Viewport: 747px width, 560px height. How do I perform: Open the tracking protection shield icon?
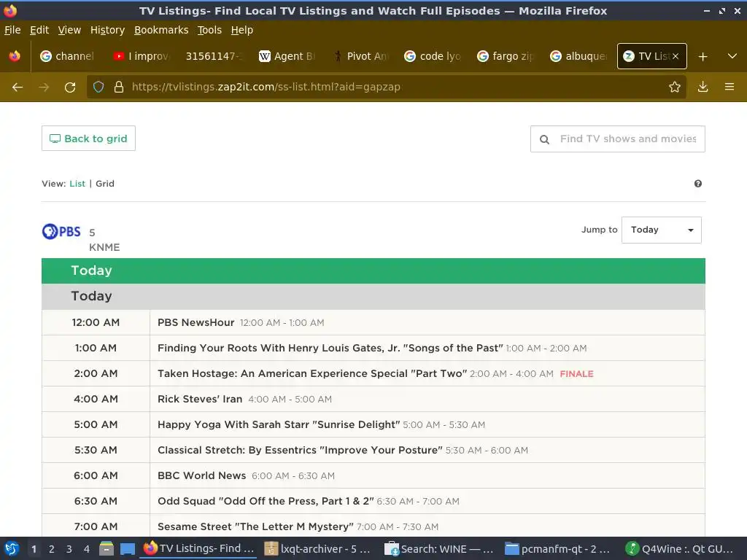point(98,87)
